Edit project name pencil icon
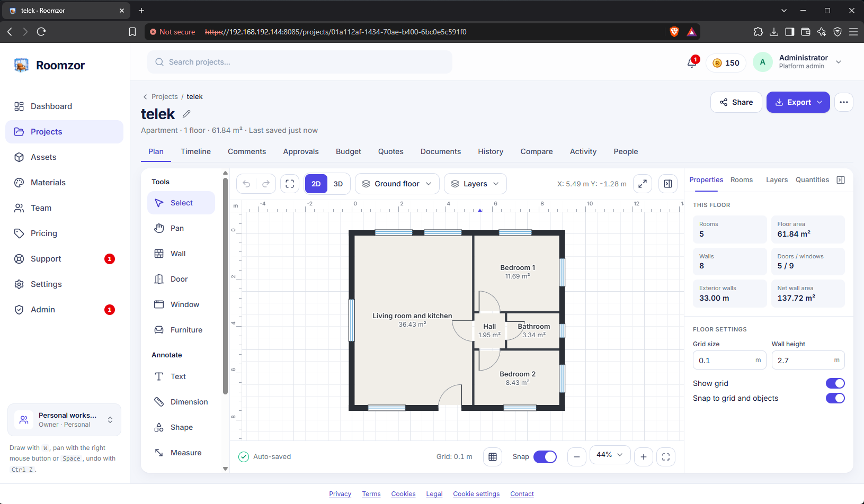The image size is (864, 504). click(186, 114)
